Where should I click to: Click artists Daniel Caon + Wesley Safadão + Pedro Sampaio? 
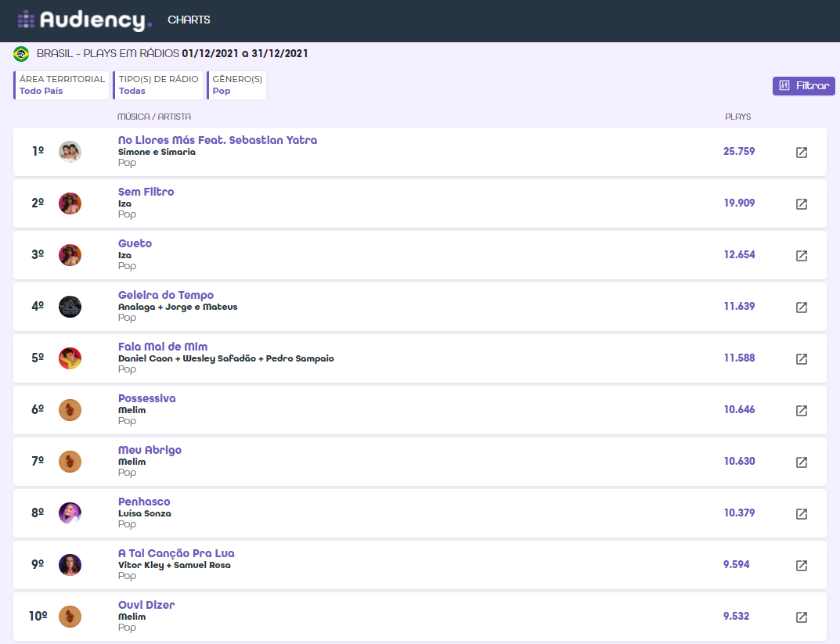tap(226, 358)
